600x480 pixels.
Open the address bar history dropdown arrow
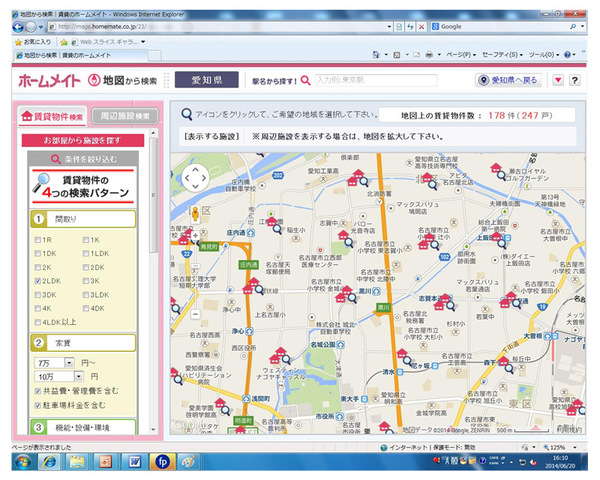tap(390, 27)
